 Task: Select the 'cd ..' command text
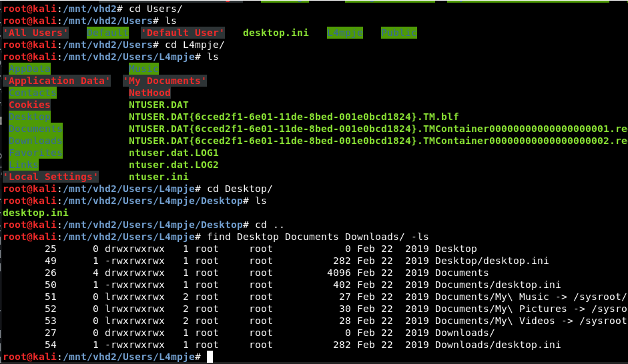[x=270, y=225]
